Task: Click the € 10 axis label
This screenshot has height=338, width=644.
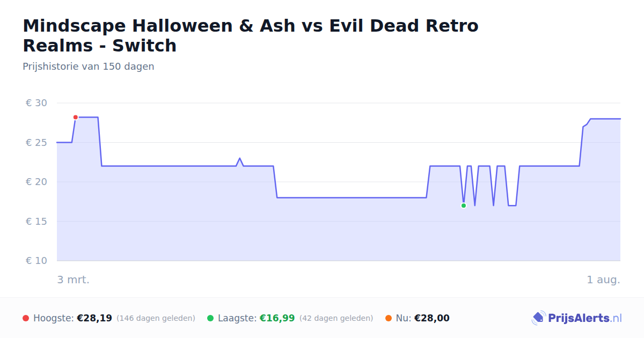Action: pyautogui.click(x=36, y=261)
